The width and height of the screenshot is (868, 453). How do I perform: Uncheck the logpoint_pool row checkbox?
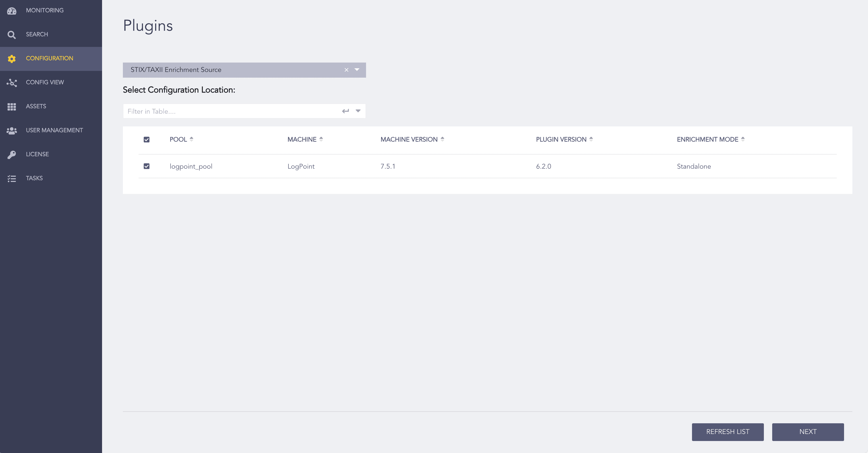[x=147, y=166]
